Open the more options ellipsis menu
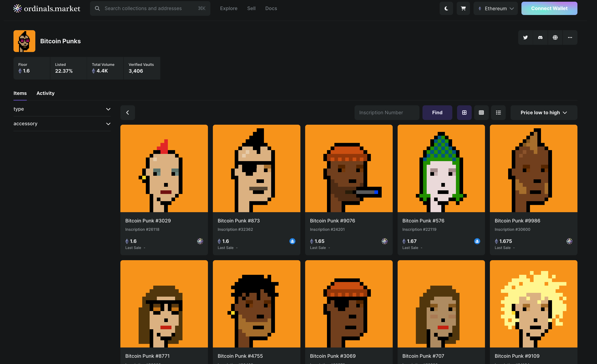 coord(570,38)
